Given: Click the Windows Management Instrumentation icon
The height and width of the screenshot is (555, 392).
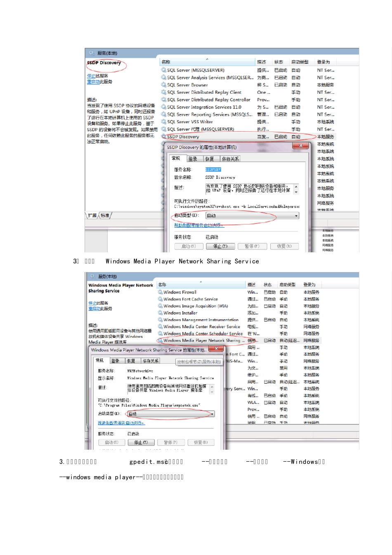Looking at the screenshot, I should pos(160,320).
